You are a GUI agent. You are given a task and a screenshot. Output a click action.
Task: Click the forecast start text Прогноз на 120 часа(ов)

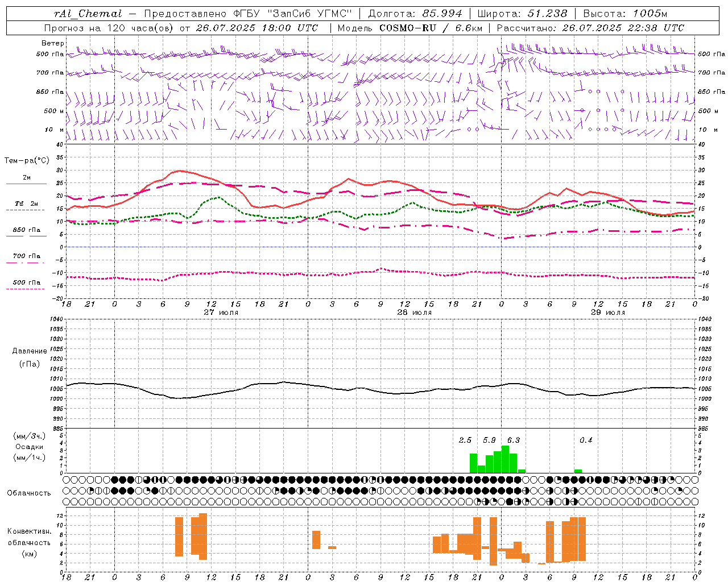click(110, 28)
